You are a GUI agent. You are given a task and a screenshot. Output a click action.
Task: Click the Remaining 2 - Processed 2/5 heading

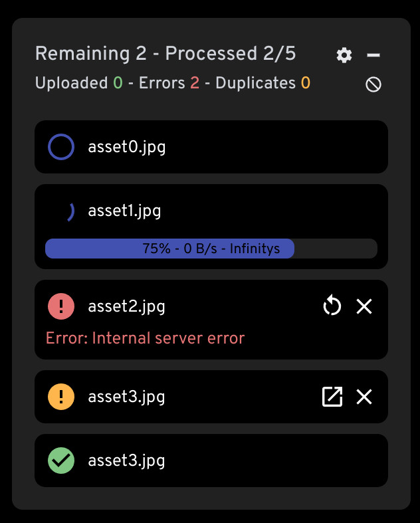pyautogui.click(x=165, y=53)
